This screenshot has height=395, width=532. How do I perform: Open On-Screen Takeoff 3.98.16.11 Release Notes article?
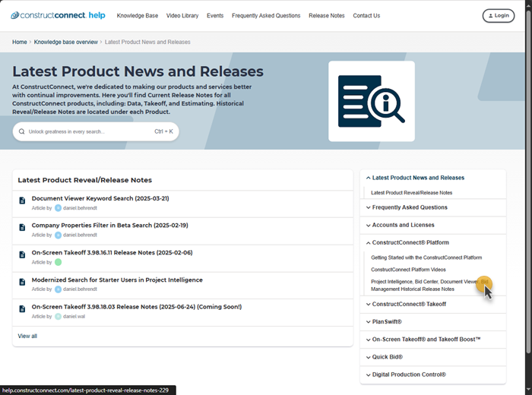coord(112,253)
